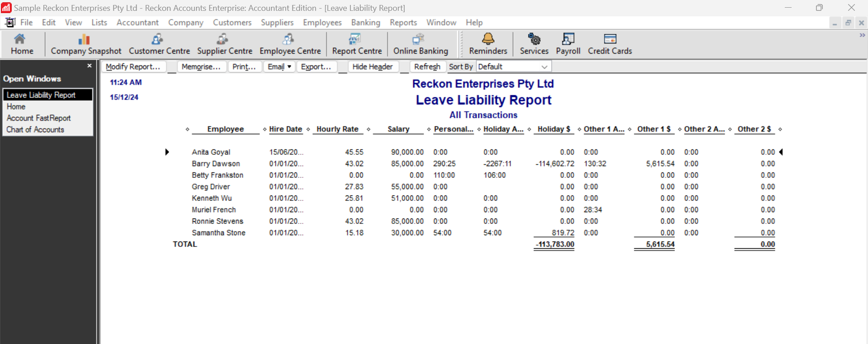Open the Customer Centre icon
This screenshot has width=868, height=344.
coord(159,44)
